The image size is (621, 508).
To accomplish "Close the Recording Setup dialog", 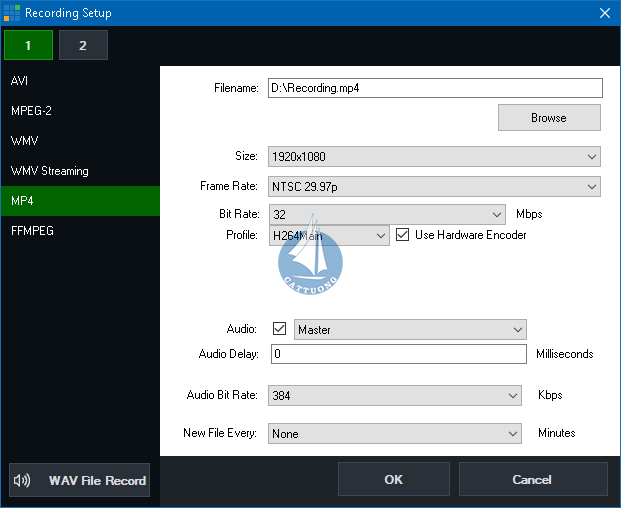I will pos(605,13).
